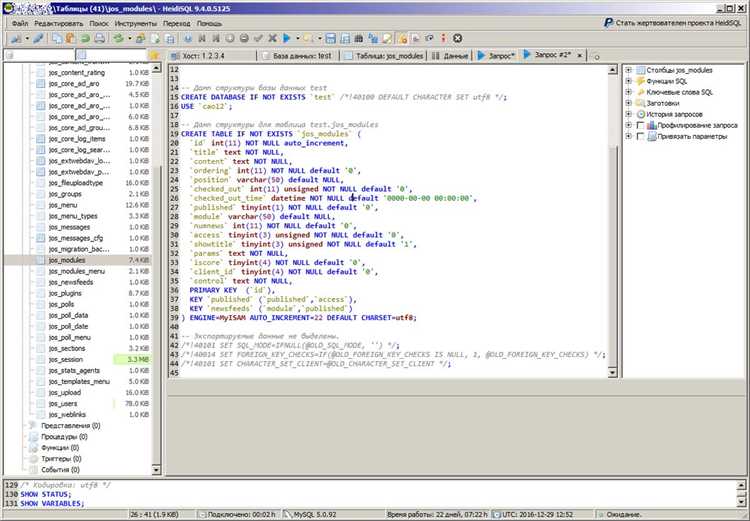Open dropdown arrow next to connect icon

(27, 39)
